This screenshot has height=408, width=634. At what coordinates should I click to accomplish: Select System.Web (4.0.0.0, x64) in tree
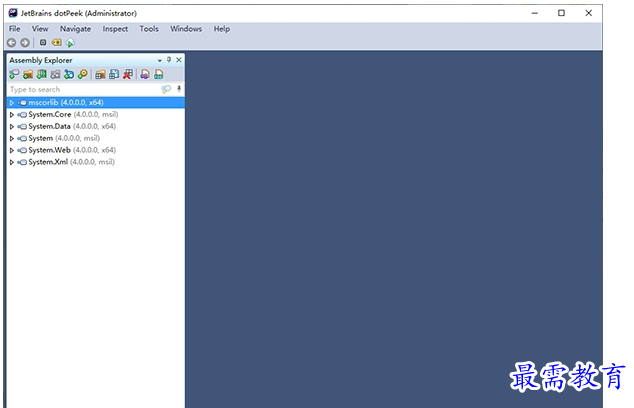72,150
